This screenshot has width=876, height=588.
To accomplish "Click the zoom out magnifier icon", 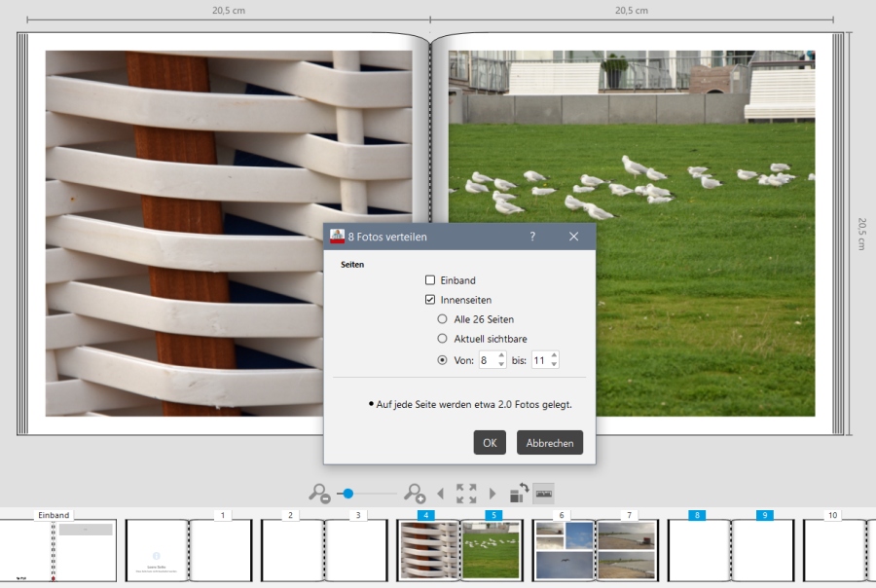I will [x=319, y=494].
